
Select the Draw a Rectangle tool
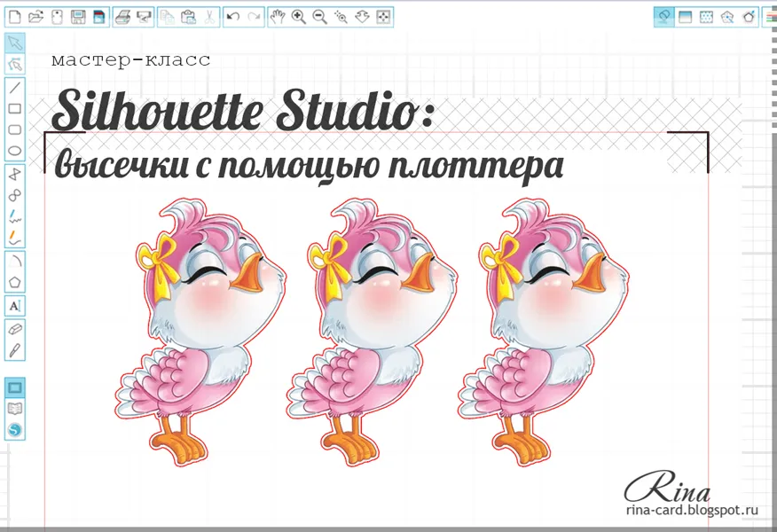point(15,108)
